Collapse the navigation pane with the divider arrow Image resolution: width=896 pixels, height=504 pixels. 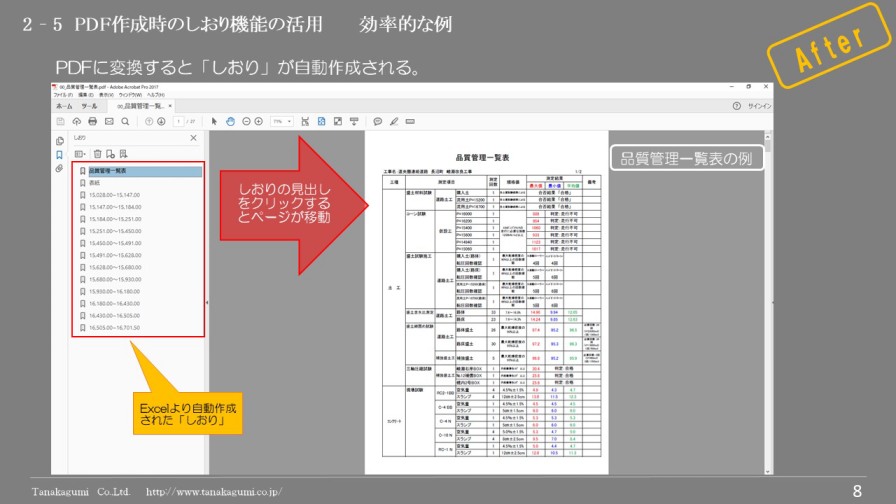[x=206, y=301]
